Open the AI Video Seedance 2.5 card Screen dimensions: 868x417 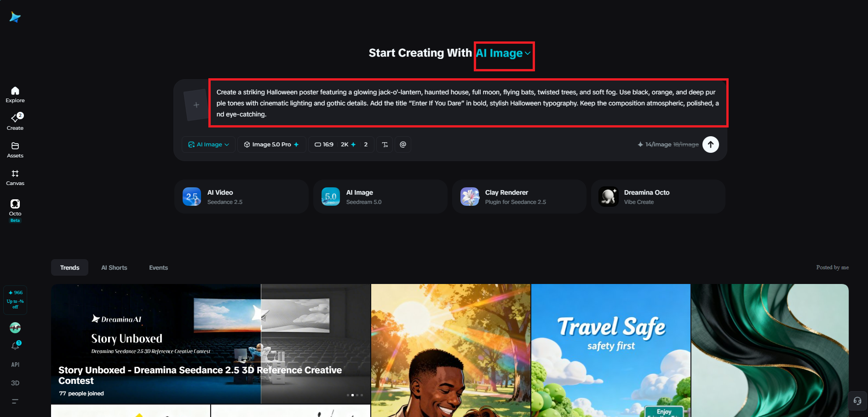(241, 197)
